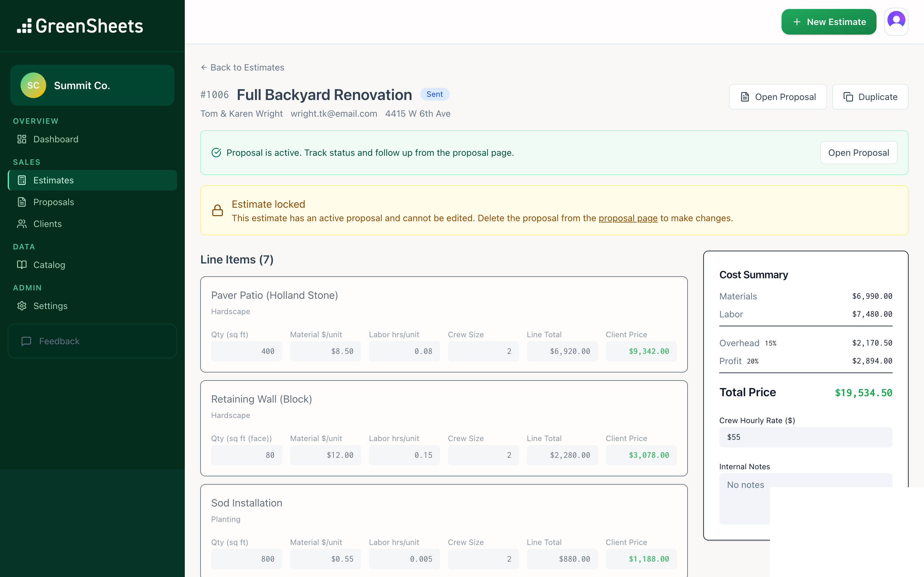
Task: Select the Catalog book icon
Action: (22, 264)
